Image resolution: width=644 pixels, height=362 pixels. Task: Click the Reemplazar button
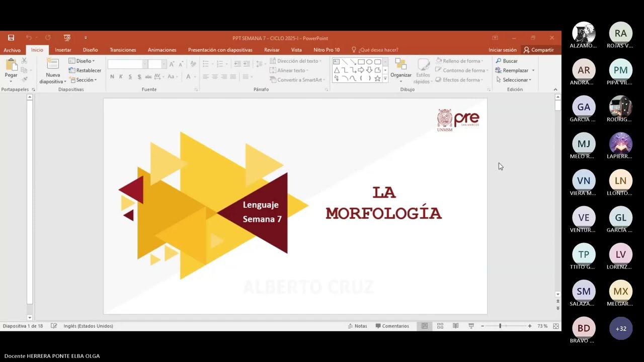click(515, 70)
